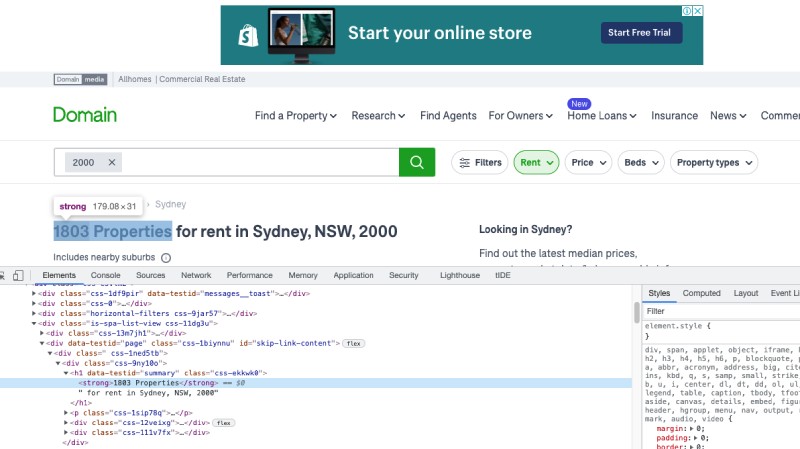This screenshot has height=449, width=800.
Task: Expand the p css-1sip78q node
Action: click(66, 413)
